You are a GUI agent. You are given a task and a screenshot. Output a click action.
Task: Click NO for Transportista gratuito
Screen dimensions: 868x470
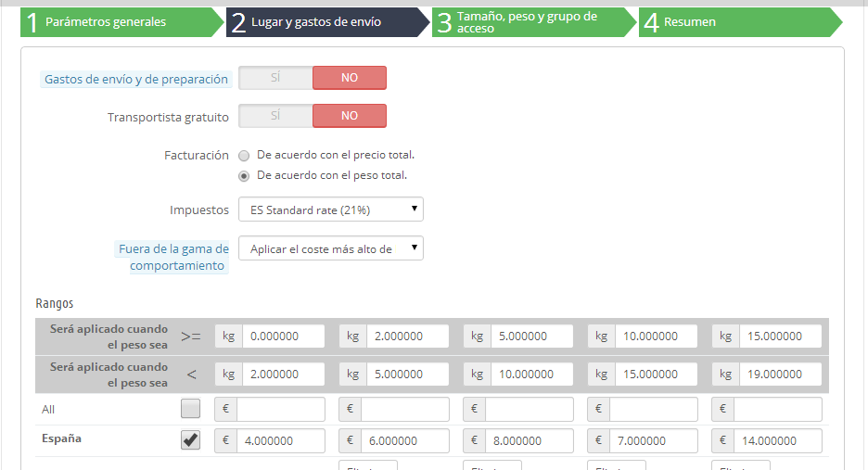(x=350, y=116)
